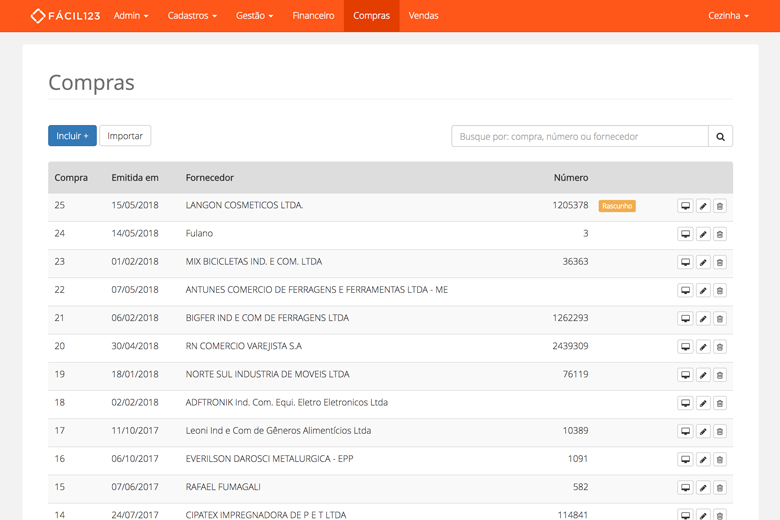Select the Compras nav tab

[372, 16]
